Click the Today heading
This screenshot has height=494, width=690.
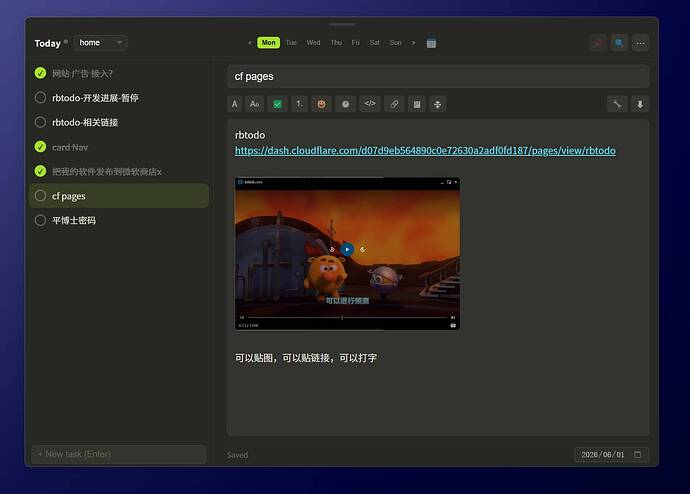pyautogui.click(x=48, y=43)
